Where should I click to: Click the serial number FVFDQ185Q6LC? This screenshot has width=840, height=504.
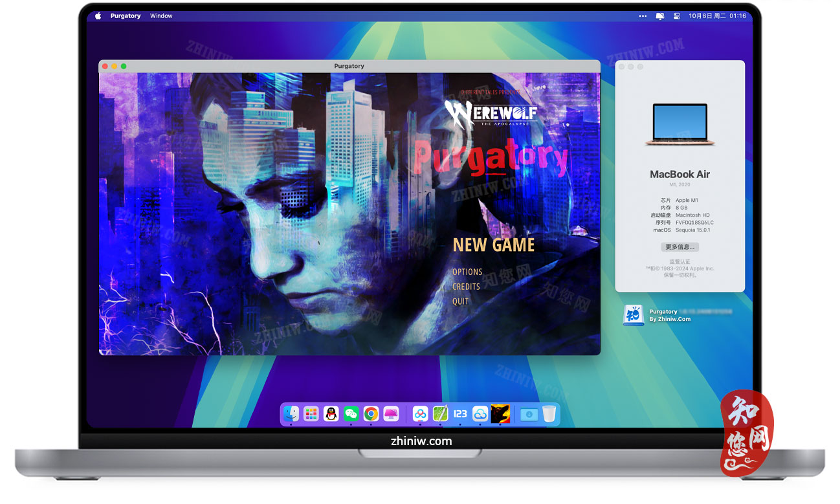(x=694, y=223)
